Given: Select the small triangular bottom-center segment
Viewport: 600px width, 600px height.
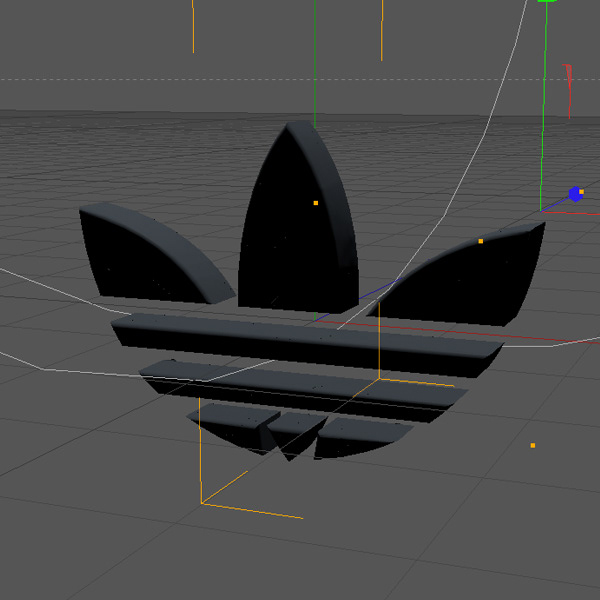Looking at the screenshot, I should click(297, 434).
